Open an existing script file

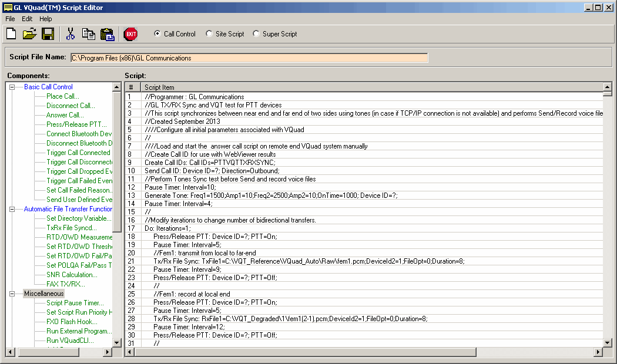[x=29, y=34]
